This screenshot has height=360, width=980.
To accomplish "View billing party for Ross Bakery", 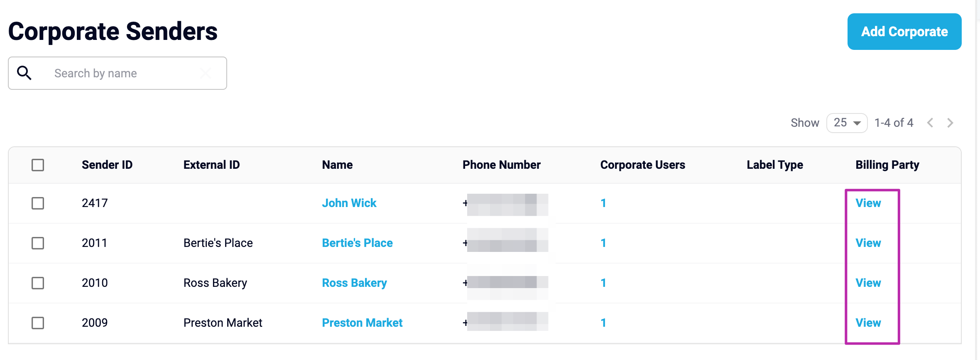I will click(868, 283).
